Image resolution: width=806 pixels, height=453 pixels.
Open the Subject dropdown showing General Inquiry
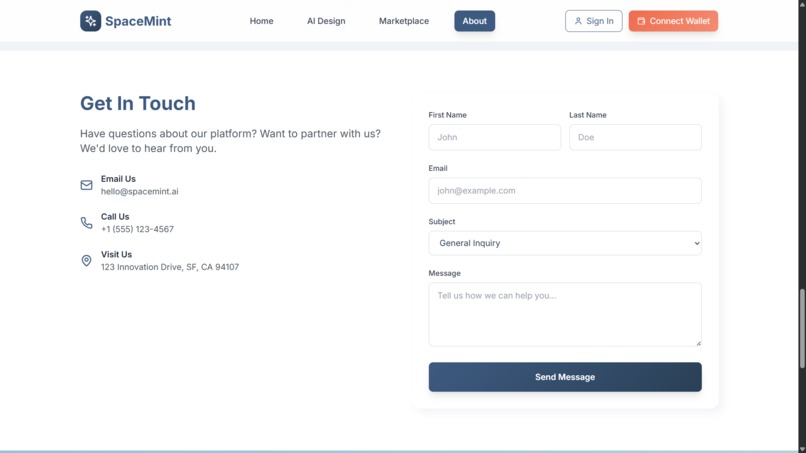[565, 243]
